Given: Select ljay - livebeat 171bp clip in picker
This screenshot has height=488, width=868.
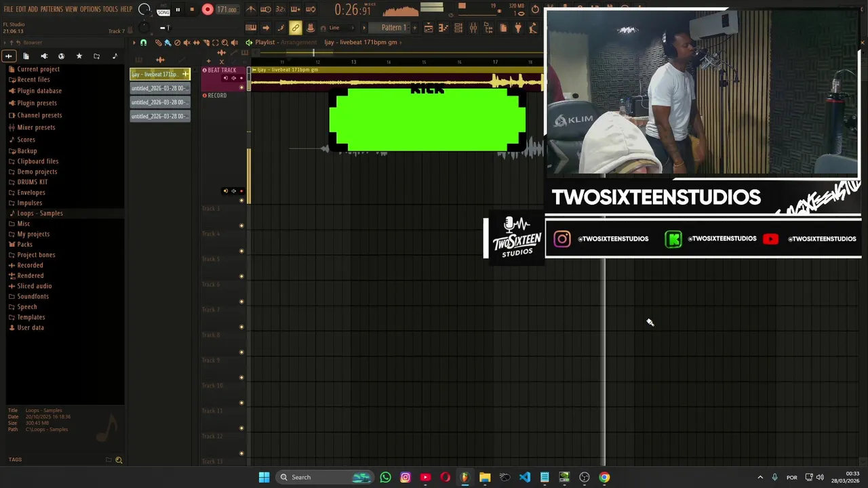Looking at the screenshot, I should [160, 74].
